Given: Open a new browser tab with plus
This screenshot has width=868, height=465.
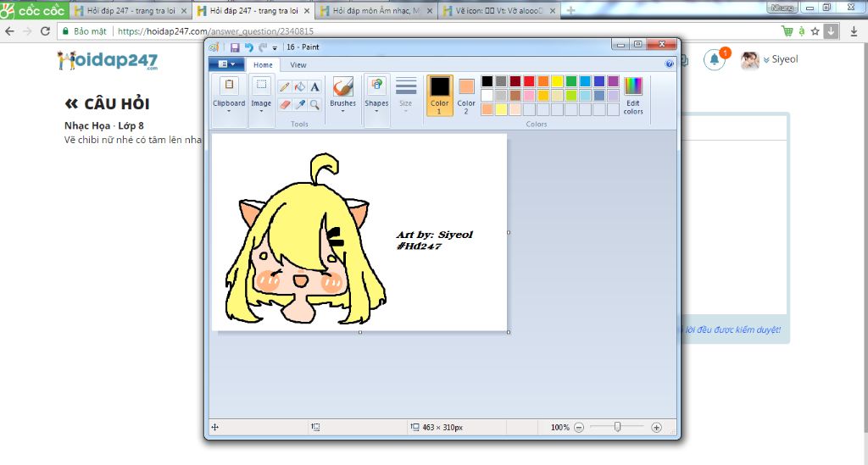Looking at the screenshot, I should [570, 10].
